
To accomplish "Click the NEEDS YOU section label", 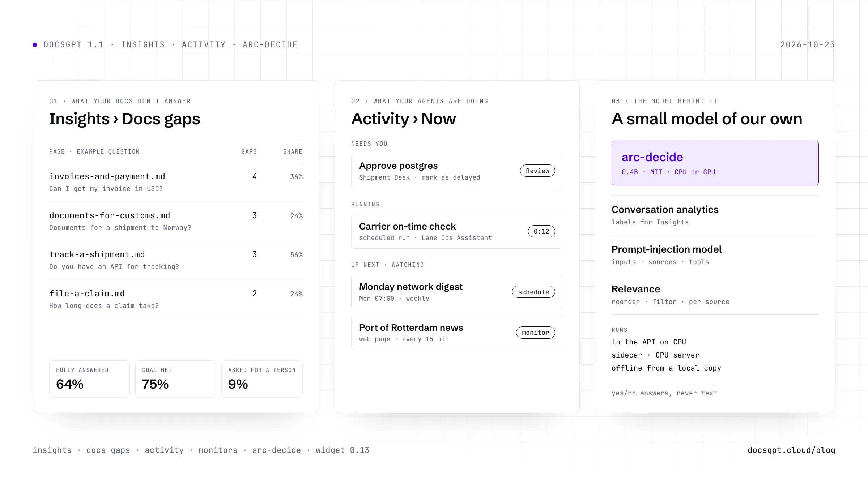I will click(369, 144).
